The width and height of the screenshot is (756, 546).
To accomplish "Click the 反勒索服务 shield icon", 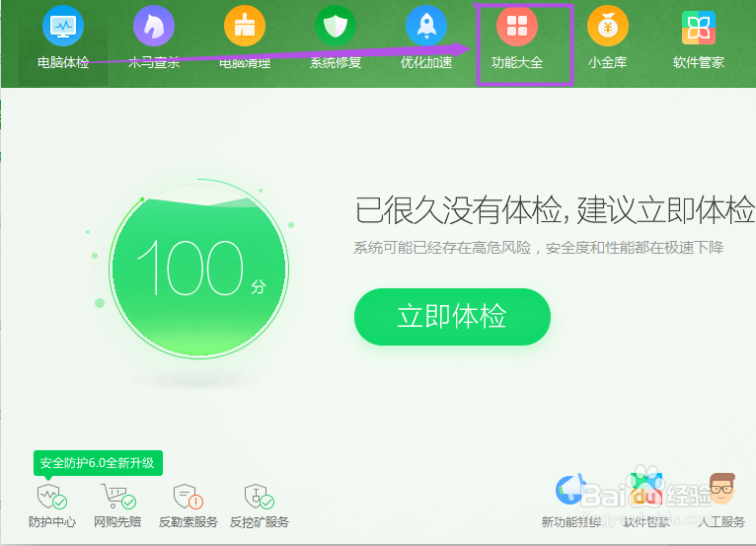I will pos(189,497).
